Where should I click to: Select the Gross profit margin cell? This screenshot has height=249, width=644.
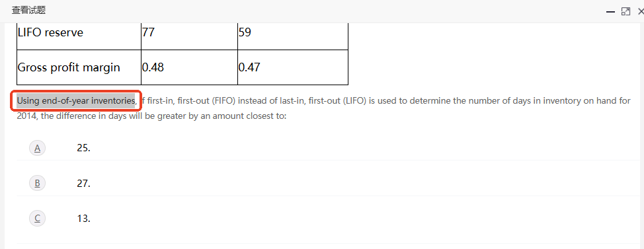coord(79,67)
